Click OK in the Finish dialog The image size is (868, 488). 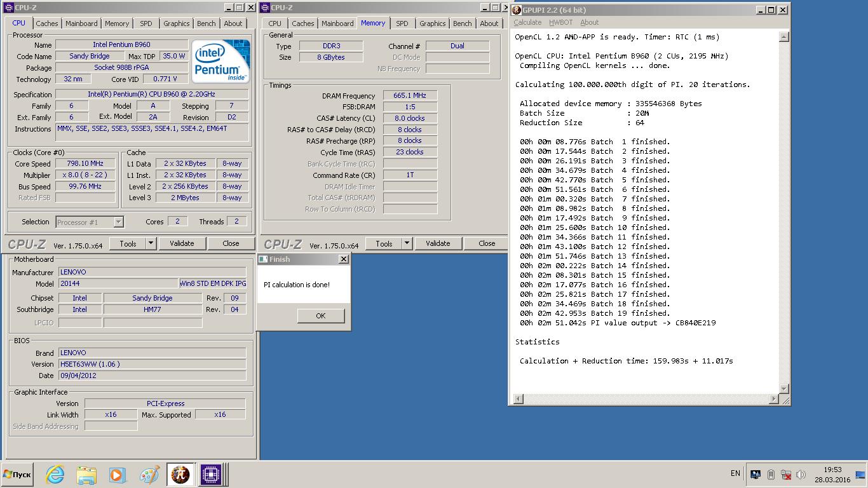pyautogui.click(x=321, y=316)
